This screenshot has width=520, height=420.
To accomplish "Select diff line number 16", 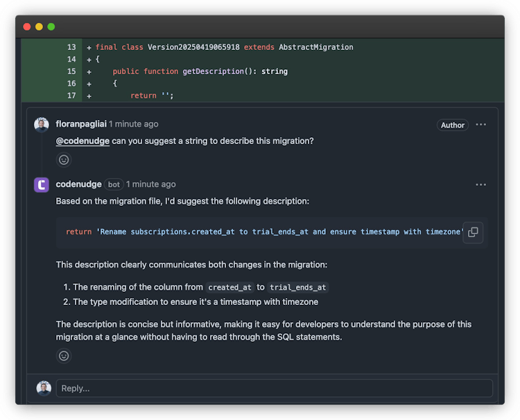I will pyautogui.click(x=71, y=84).
